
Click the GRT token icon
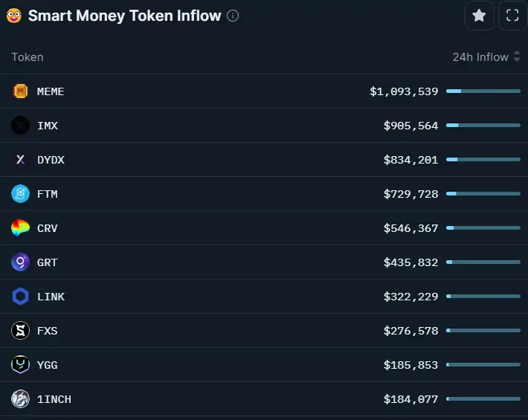(x=21, y=262)
